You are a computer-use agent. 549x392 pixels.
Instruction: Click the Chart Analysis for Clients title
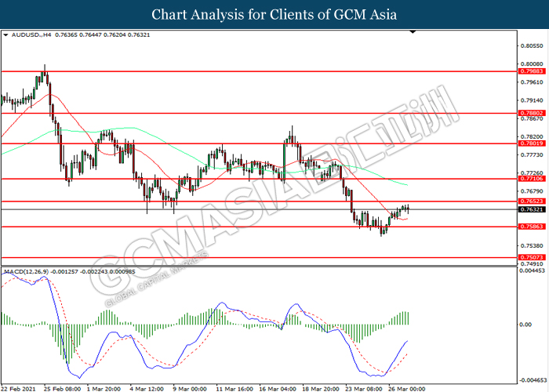point(274,15)
